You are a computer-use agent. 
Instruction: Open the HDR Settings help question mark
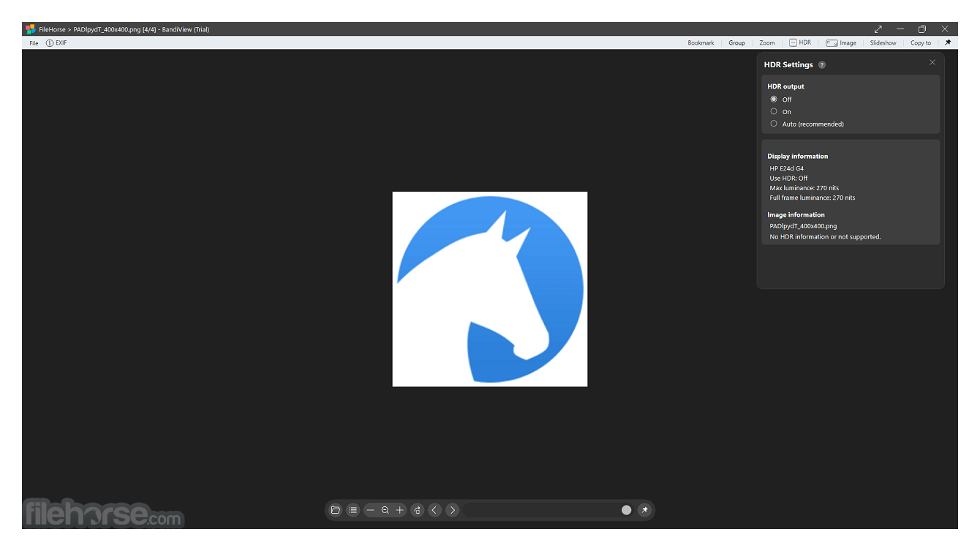pos(822,65)
